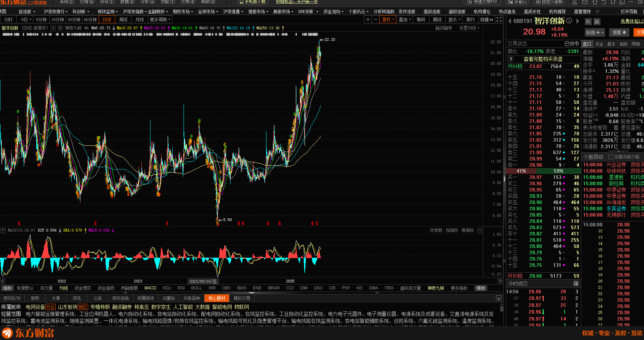
Task: Click the question mark help icon beside 前复权
Action: [53, 28]
